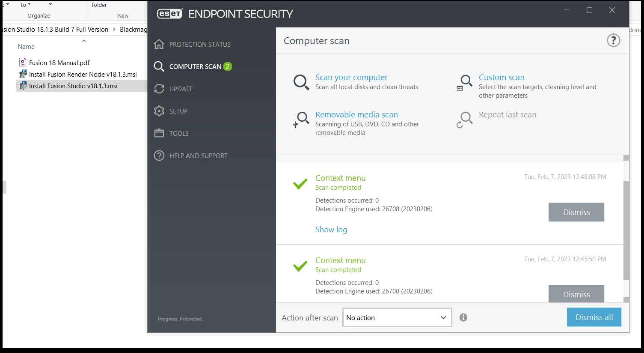644x353 pixels.
Task: Click the Tools briefcase icon in sidebar
Action: (159, 133)
